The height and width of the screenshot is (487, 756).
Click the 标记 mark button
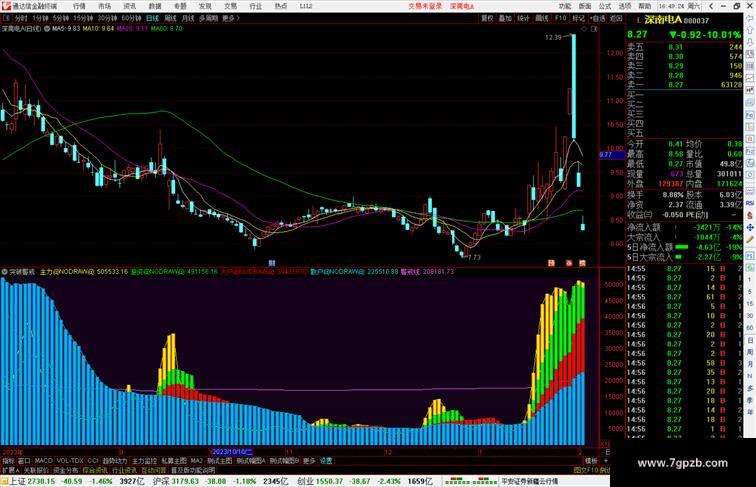tap(578, 18)
